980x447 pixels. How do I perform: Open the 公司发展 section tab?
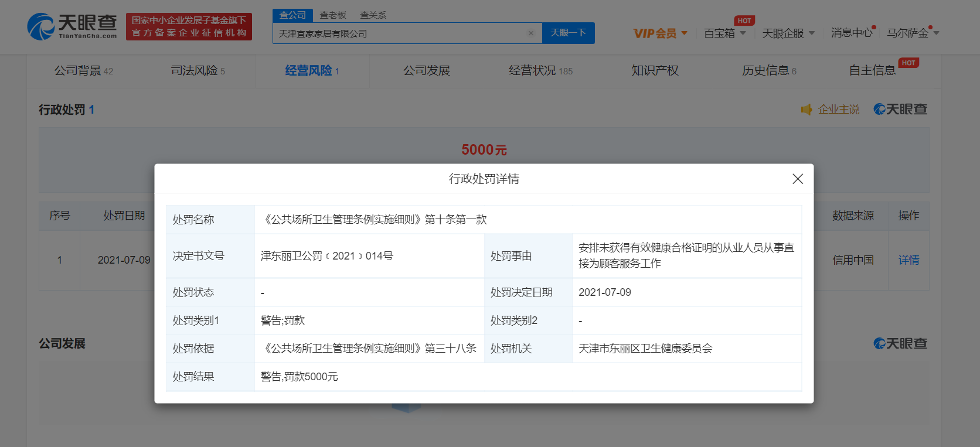click(x=427, y=71)
